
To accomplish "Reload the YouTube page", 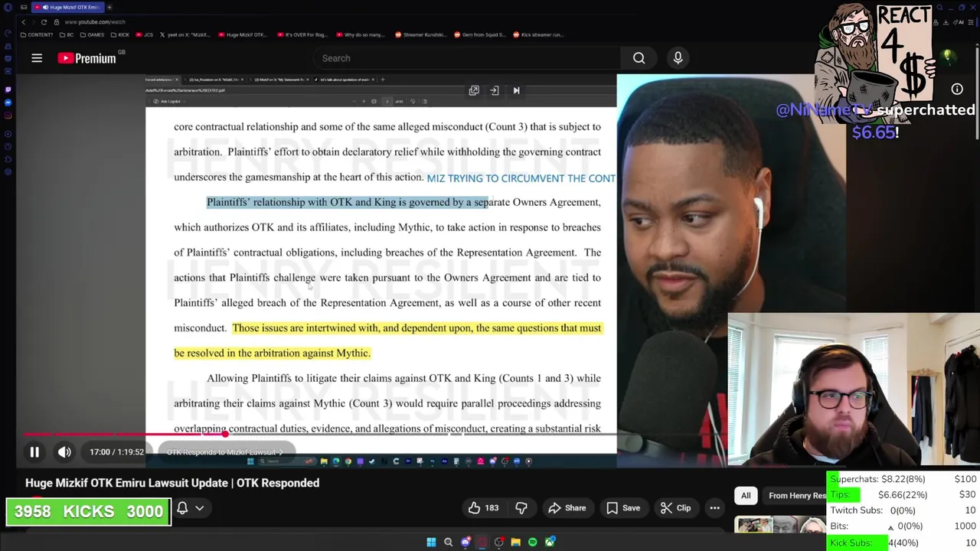I will [x=44, y=21].
